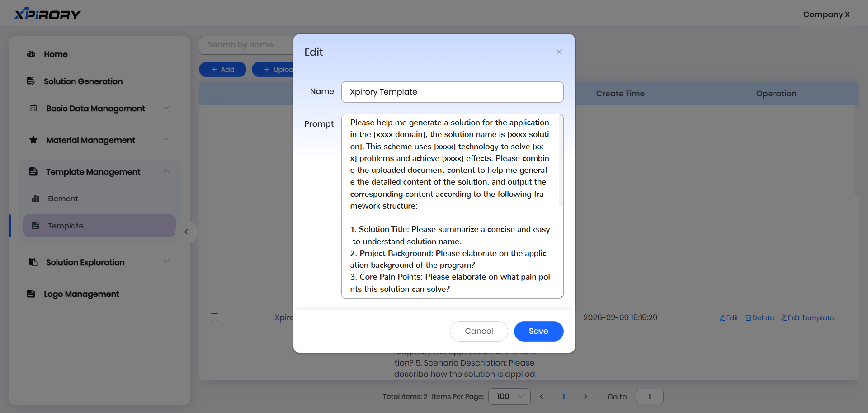Click the Solution Exploration icon
868x413 pixels.
point(33,262)
